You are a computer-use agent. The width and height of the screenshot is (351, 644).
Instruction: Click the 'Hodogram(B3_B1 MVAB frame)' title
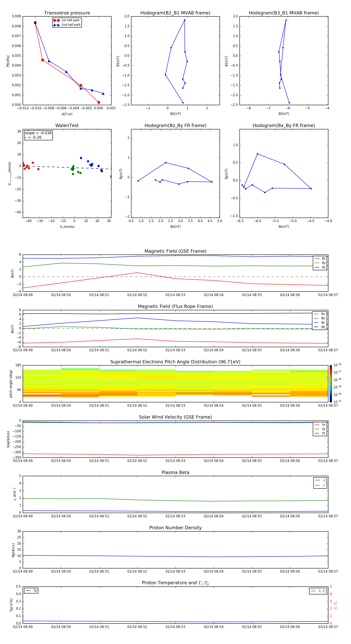(x=284, y=13)
